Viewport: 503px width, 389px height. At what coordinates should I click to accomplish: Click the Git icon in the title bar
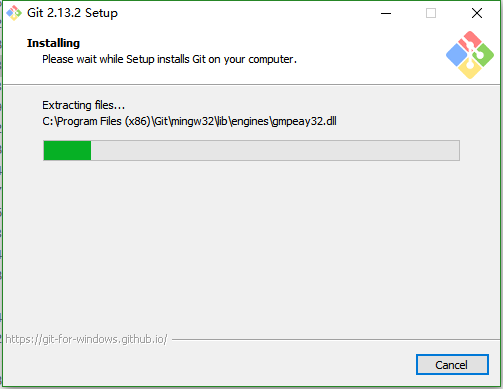click(x=14, y=13)
